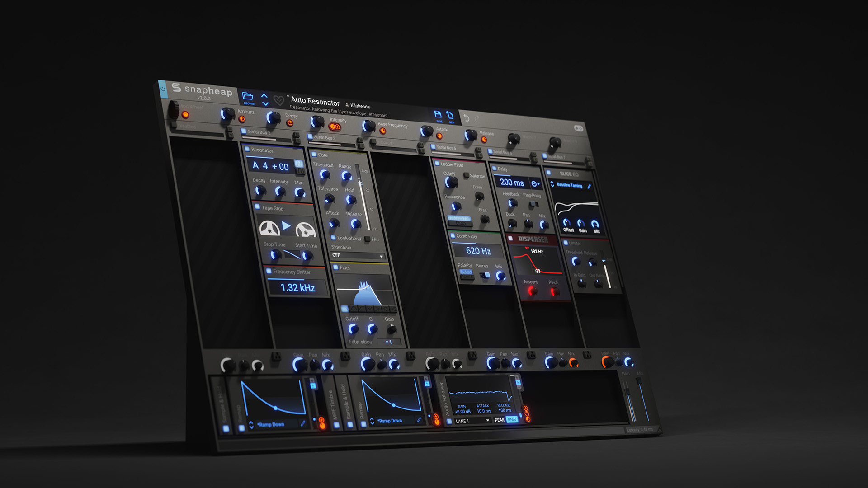Toggle the Disperser module enable
The image size is (868, 488).
pos(510,238)
